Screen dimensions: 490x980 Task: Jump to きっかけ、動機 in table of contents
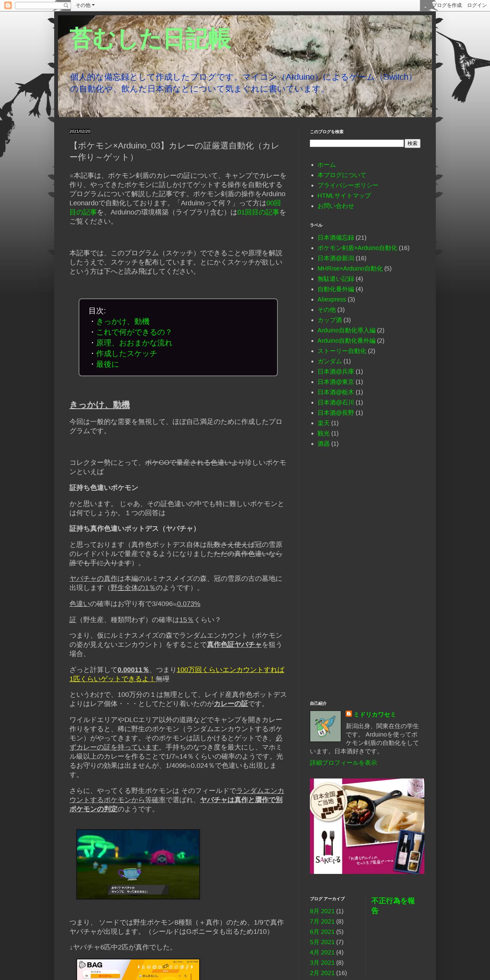point(122,322)
